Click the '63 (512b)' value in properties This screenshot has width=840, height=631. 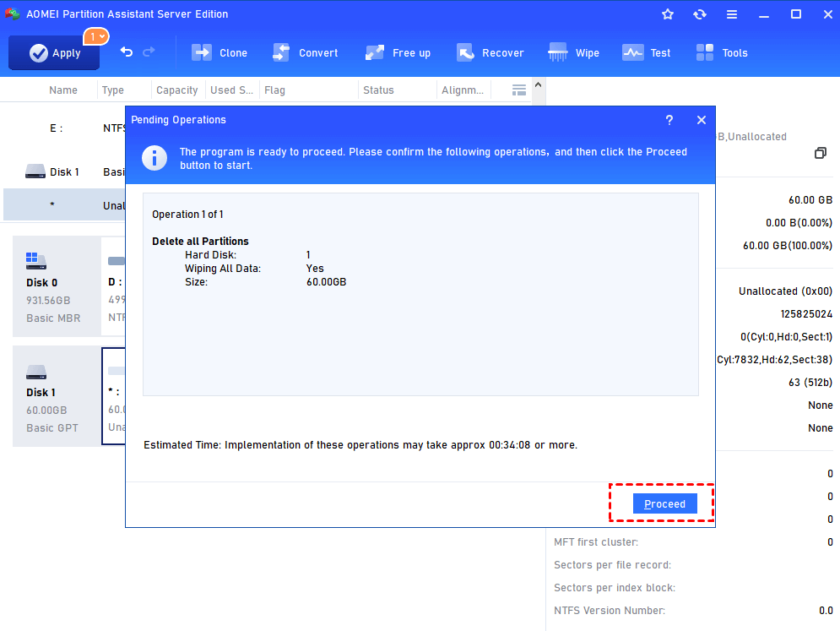pyautogui.click(x=810, y=383)
